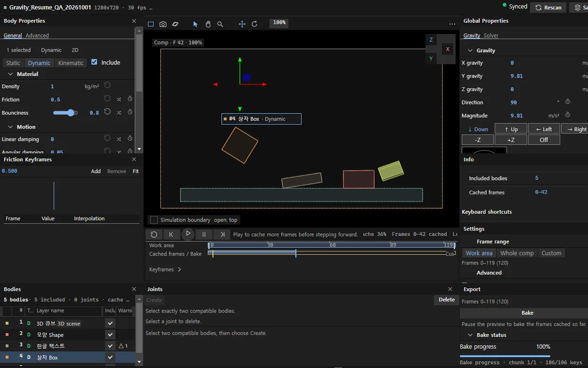Click Friction stopwatch keyframe icon

click(x=130, y=99)
